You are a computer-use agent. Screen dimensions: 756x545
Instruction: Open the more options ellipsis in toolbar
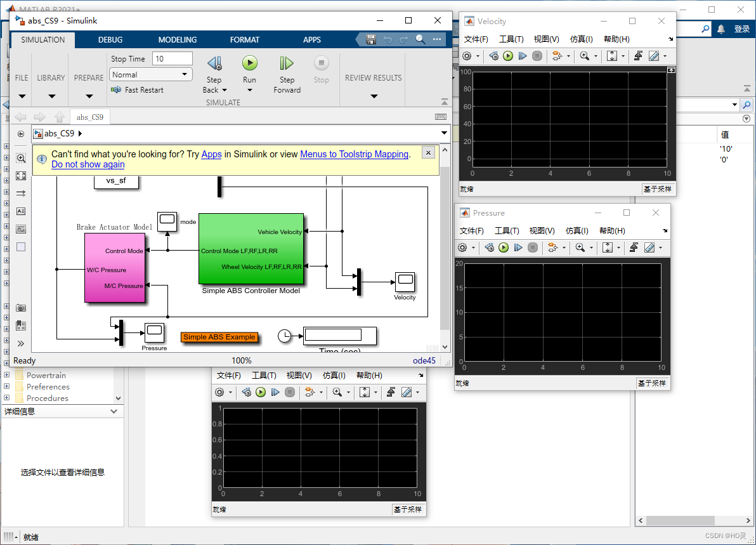(437, 39)
